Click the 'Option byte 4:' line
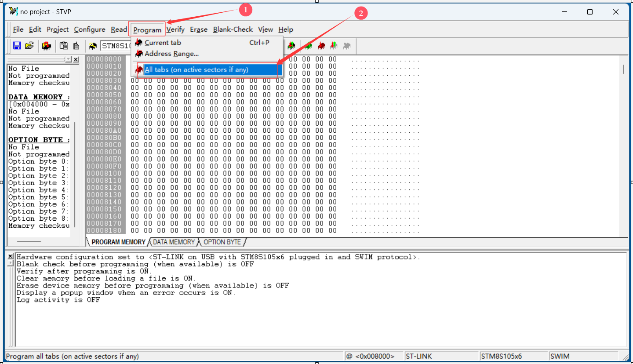This screenshot has width=633, height=364. (x=39, y=190)
